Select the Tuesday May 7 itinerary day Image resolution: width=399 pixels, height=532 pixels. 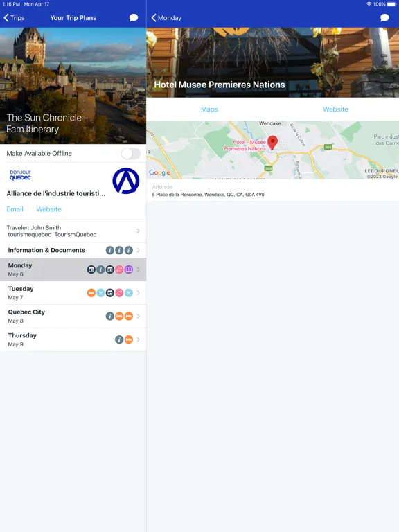(73, 293)
